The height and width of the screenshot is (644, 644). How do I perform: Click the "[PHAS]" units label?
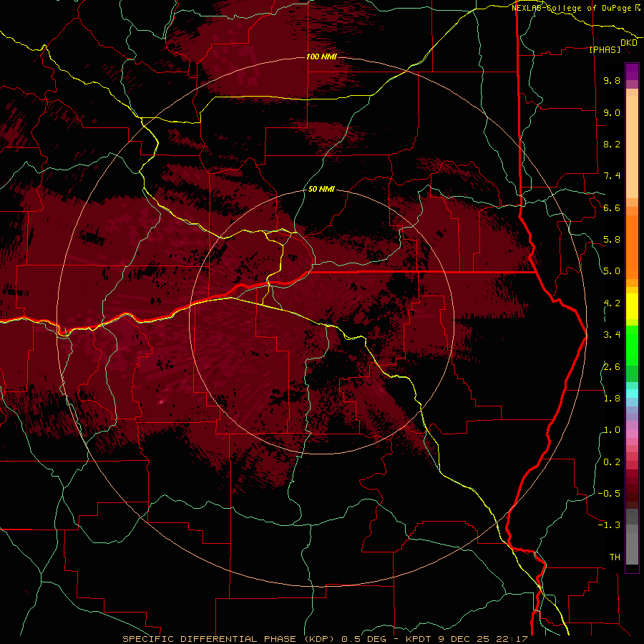[605, 49]
